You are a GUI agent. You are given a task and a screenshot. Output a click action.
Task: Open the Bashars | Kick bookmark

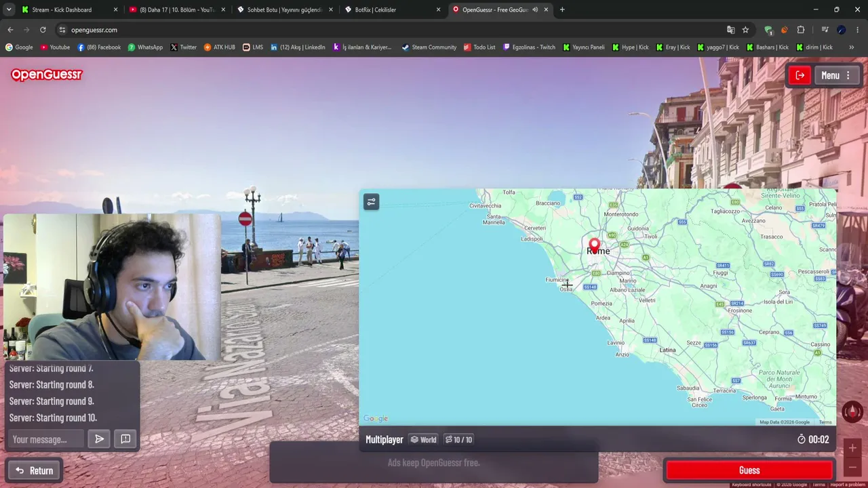tap(768, 47)
